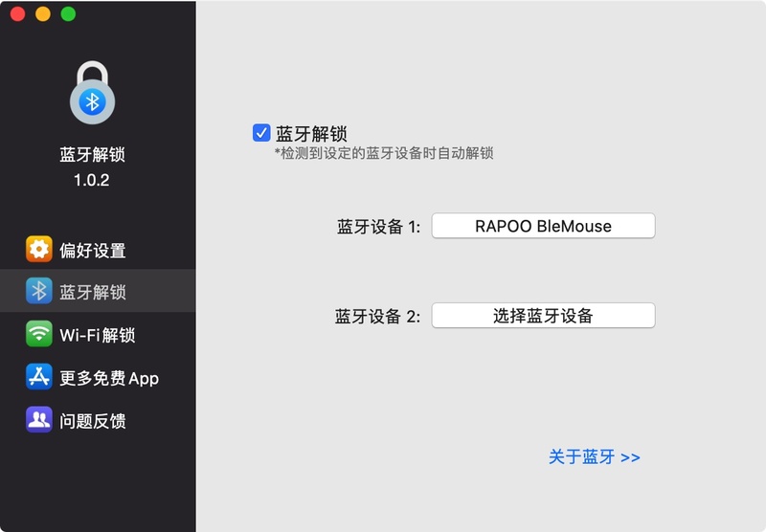
Task: Click the Bluetooth icon in sidebar
Action: (x=39, y=291)
